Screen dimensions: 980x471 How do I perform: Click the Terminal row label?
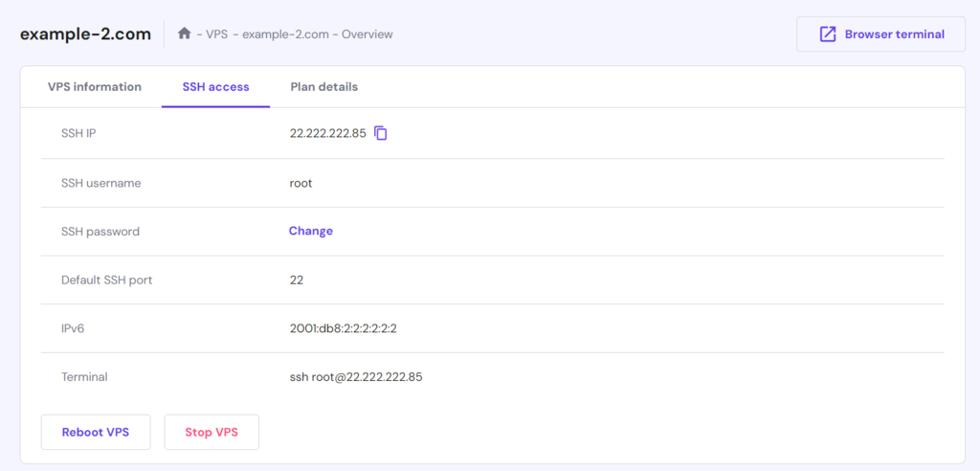tap(84, 377)
